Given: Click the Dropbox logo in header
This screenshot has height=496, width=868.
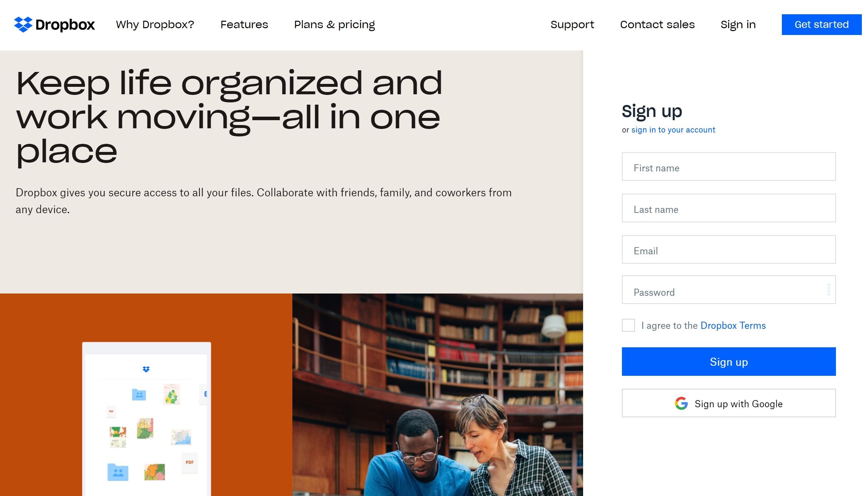Looking at the screenshot, I should tap(54, 25).
